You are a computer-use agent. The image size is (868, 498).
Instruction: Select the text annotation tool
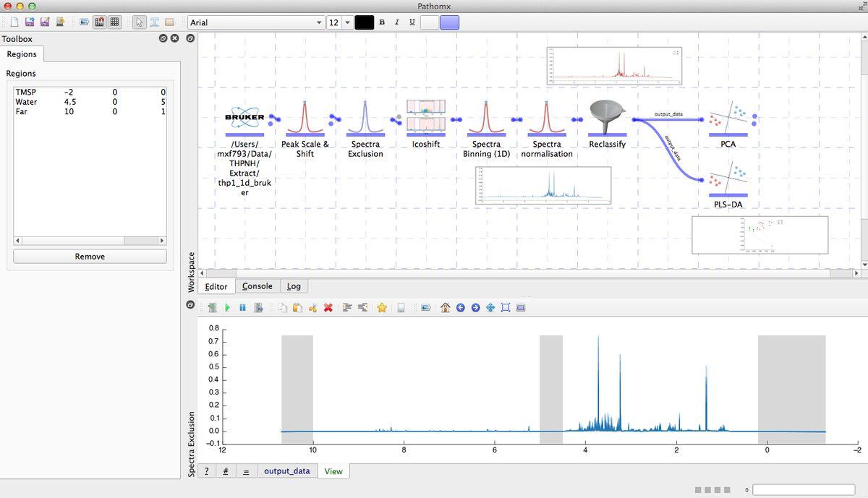click(155, 22)
